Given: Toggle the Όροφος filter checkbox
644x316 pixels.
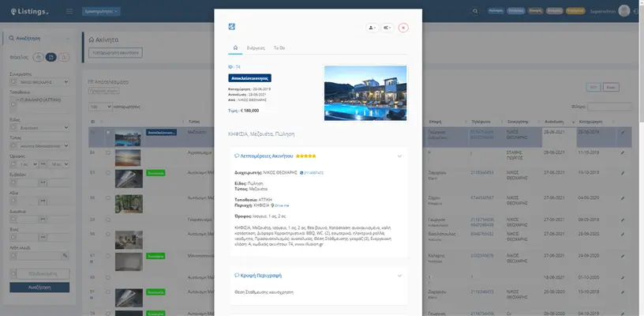Looking at the screenshot, I should 13,164.
